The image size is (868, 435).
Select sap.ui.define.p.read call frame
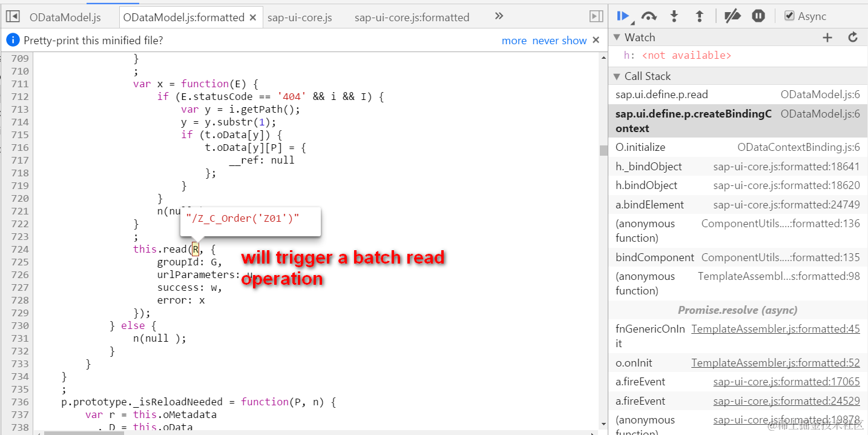[x=737, y=95]
